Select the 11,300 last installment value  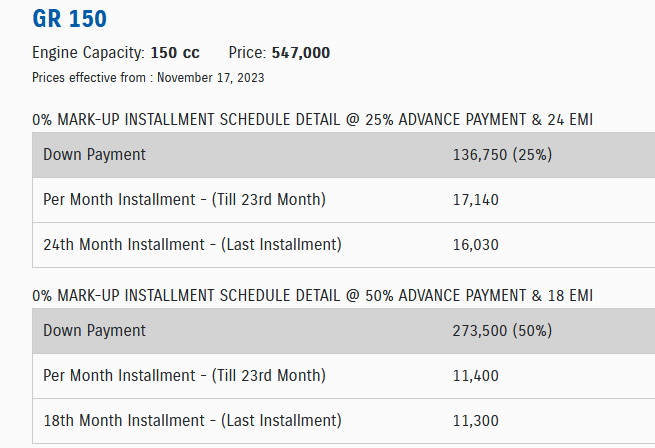[476, 421]
